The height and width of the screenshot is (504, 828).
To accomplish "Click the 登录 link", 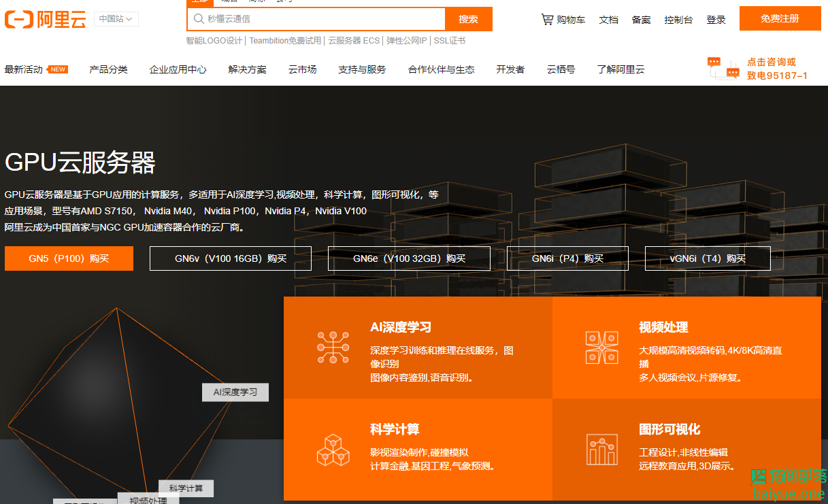I will pyautogui.click(x=716, y=20).
